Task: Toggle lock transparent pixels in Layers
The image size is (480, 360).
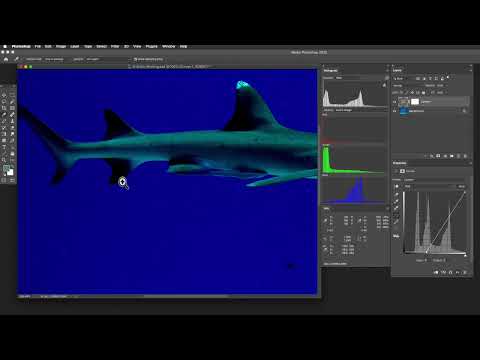Action: (401, 92)
